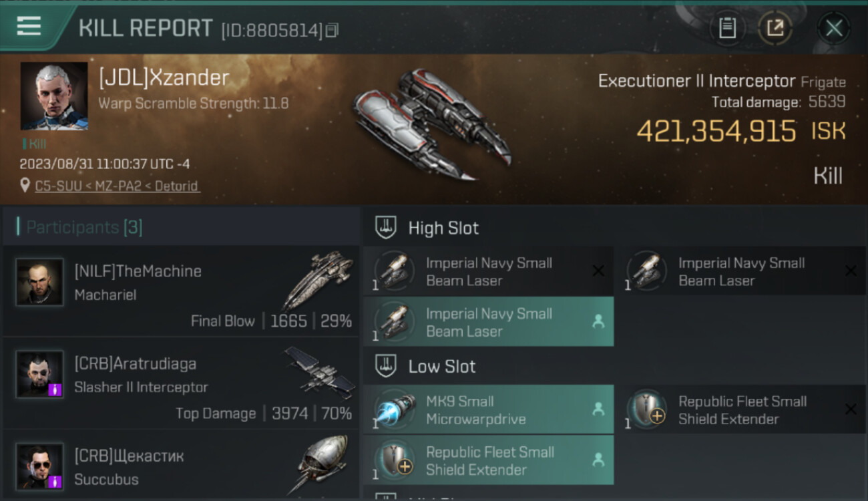Viewport: 868px width, 501px height.
Task: Click the Executioner II Interceptor ship image
Action: tap(431, 124)
